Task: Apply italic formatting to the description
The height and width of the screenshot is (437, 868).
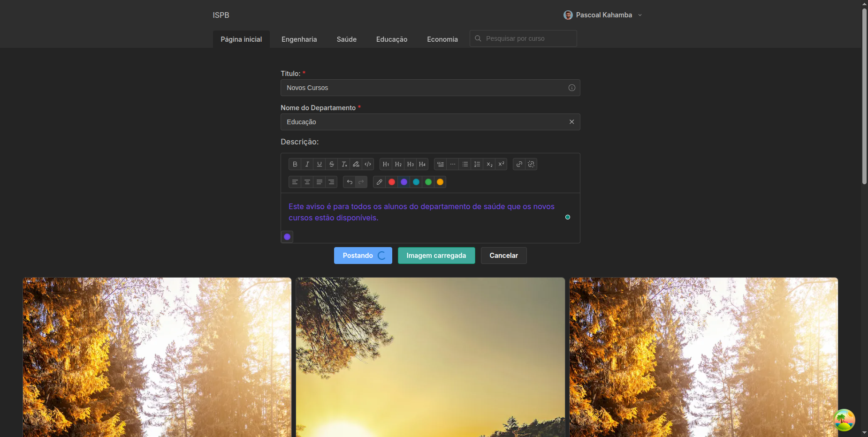Action: [307, 164]
